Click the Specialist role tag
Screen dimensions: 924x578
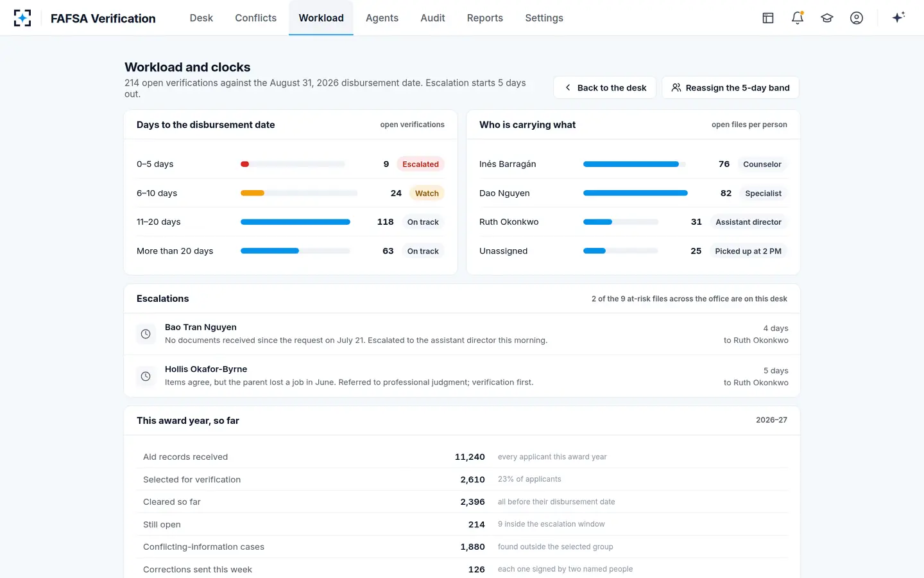coord(763,193)
